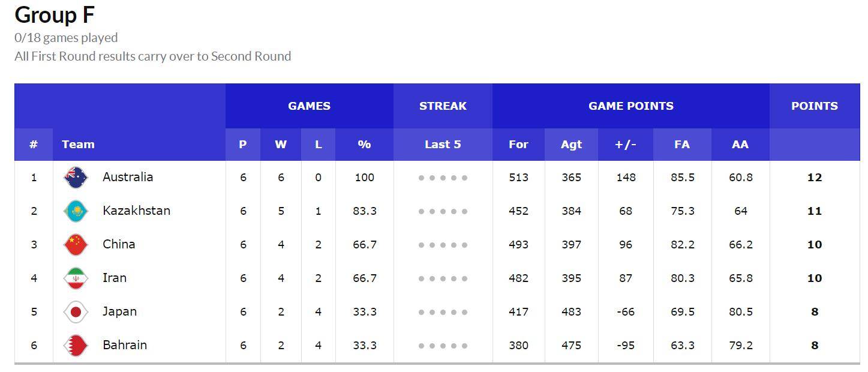Click the Kazakhstan flag icon
Image resolution: width=868 pixels, height=372 pixels.
tap(76, 211)
